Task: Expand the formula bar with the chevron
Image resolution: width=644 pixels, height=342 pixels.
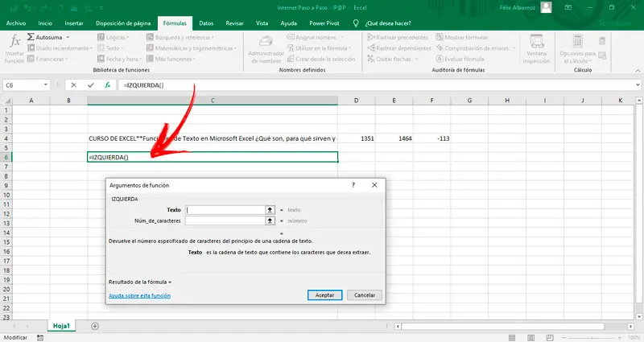Action: point(636,84)
